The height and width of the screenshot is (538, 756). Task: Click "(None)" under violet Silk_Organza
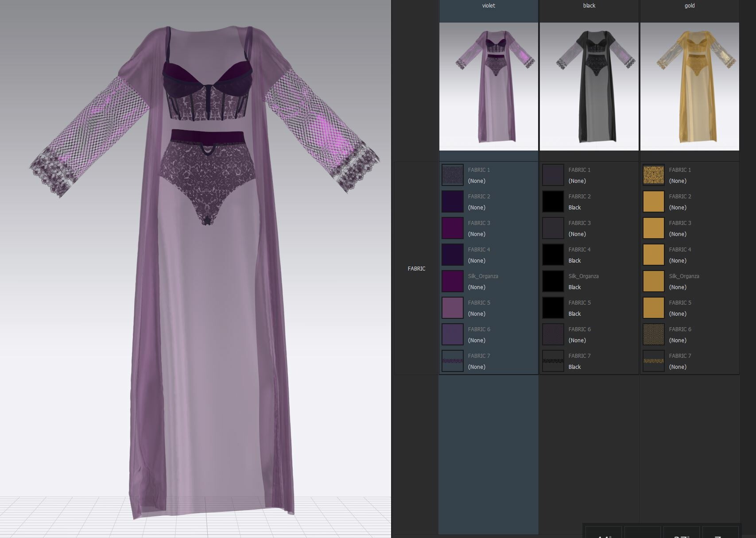477,287
